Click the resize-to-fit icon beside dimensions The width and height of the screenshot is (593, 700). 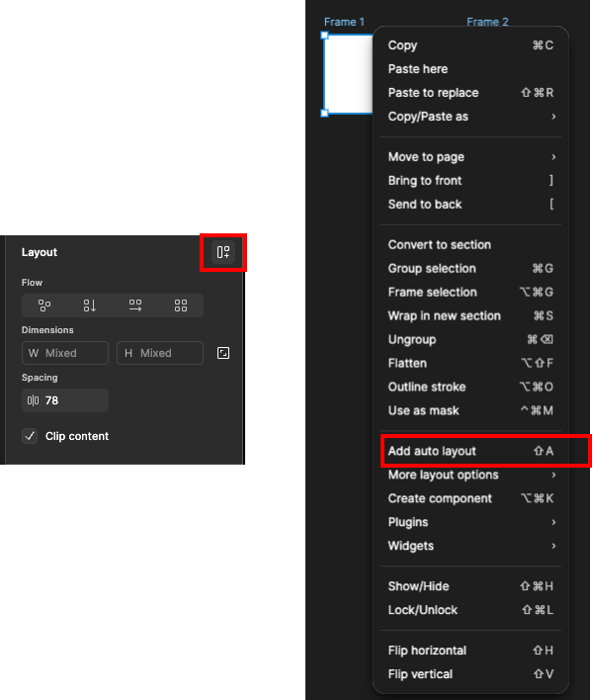tap(223, 353)
